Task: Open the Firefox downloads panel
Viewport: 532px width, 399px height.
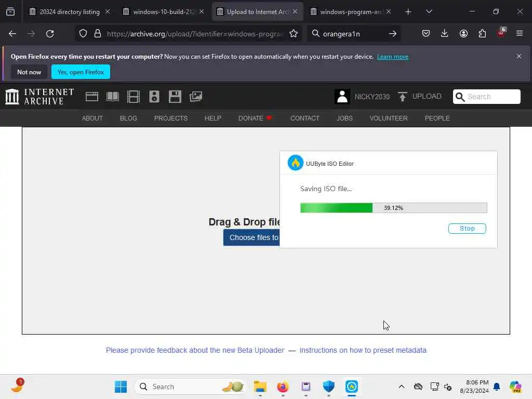Action: (445, 33)
